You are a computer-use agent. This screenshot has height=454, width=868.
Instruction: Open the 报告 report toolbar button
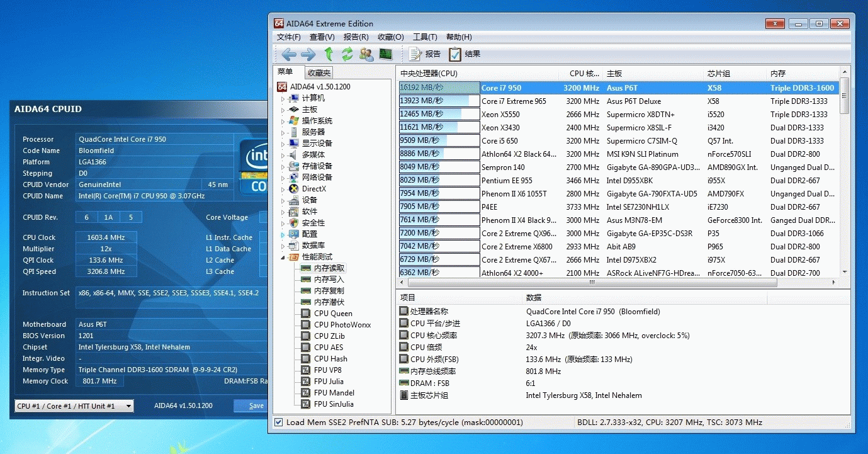point(425,54)
